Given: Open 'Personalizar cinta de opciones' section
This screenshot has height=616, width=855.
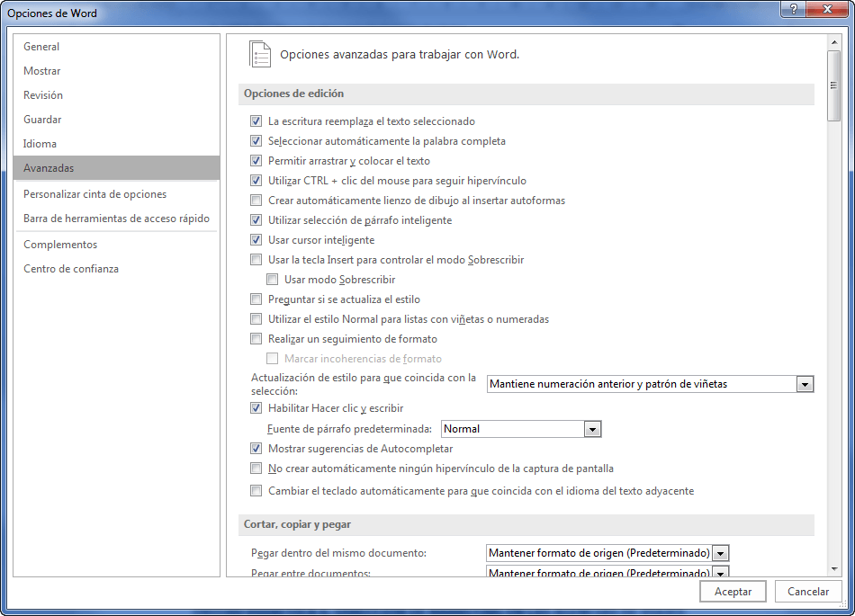Looking at the screenshot, I should pos(94,194).
